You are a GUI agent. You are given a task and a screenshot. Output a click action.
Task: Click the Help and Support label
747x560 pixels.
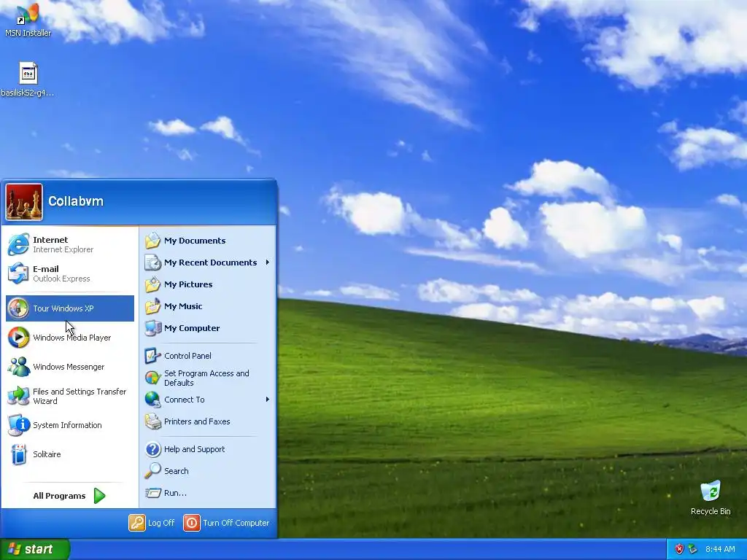click(x=194, y=449)
